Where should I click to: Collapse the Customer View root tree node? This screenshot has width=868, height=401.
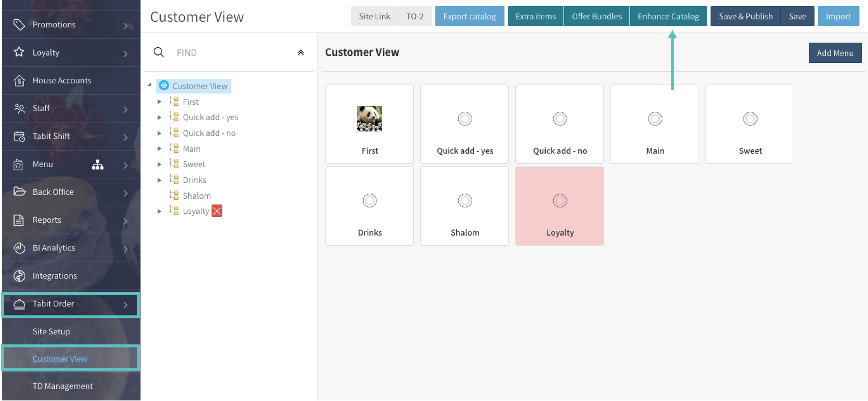coord(150,84)
